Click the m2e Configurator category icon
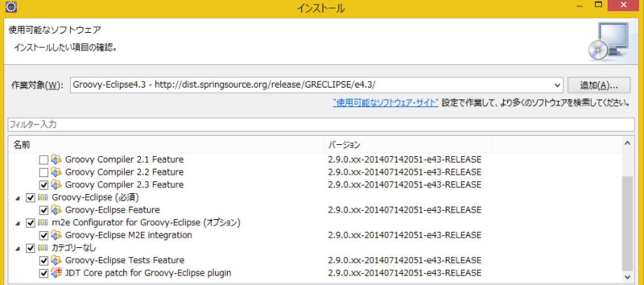 [x=43, y=223]
